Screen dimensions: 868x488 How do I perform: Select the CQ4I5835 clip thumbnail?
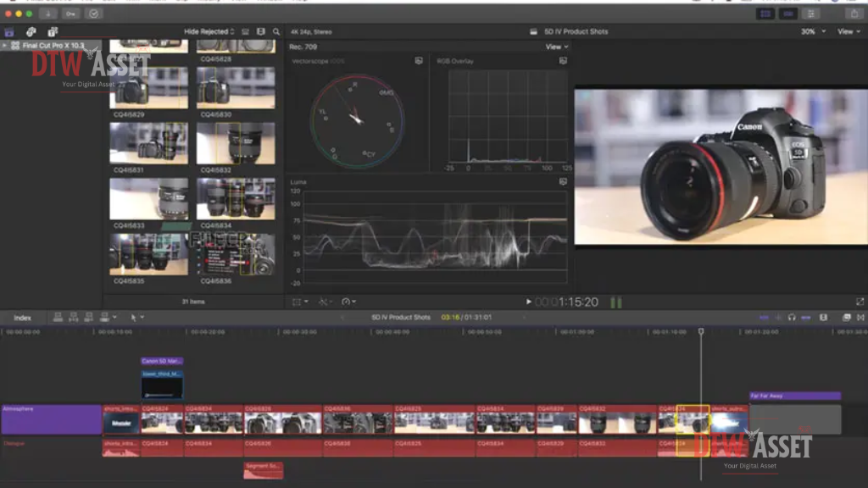148,254
